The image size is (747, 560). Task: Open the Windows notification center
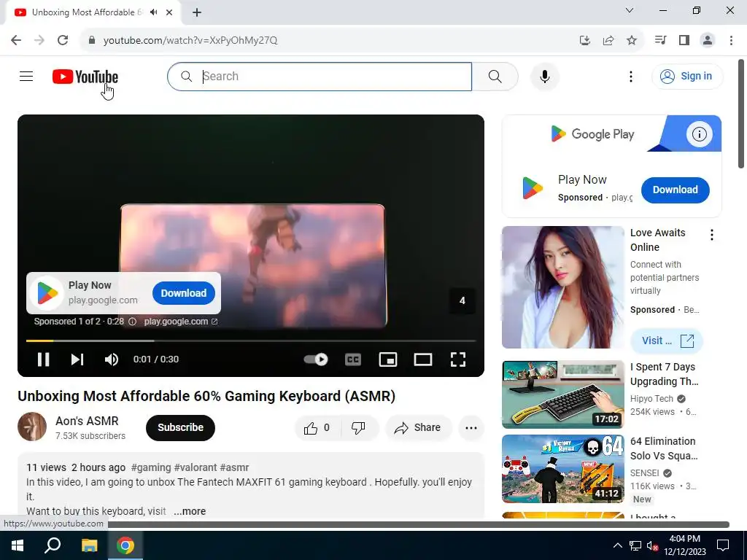[723, 545]
